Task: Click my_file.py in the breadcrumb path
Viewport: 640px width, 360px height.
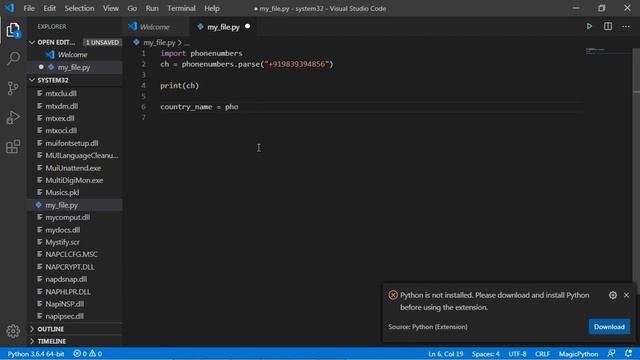Action: 159,42
